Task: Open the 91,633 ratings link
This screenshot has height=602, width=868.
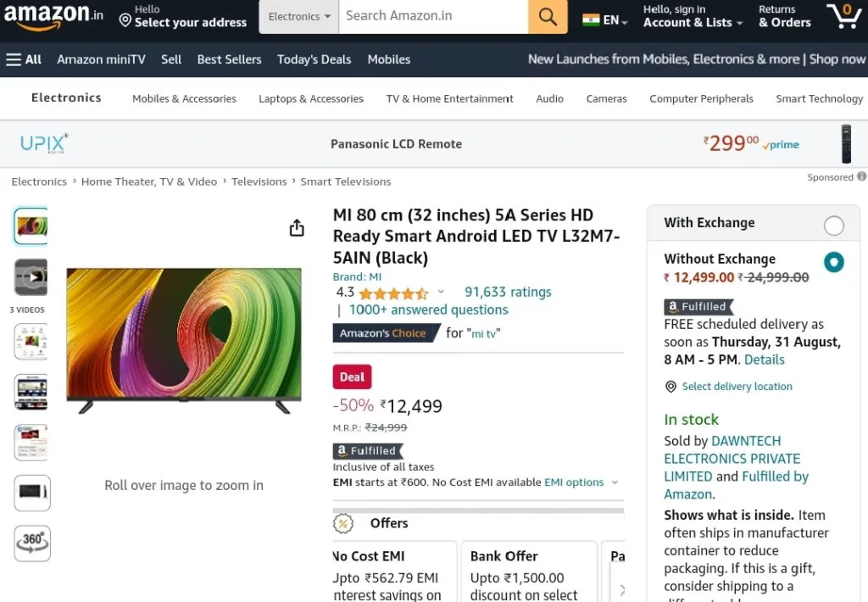Action: coord(508,292)
